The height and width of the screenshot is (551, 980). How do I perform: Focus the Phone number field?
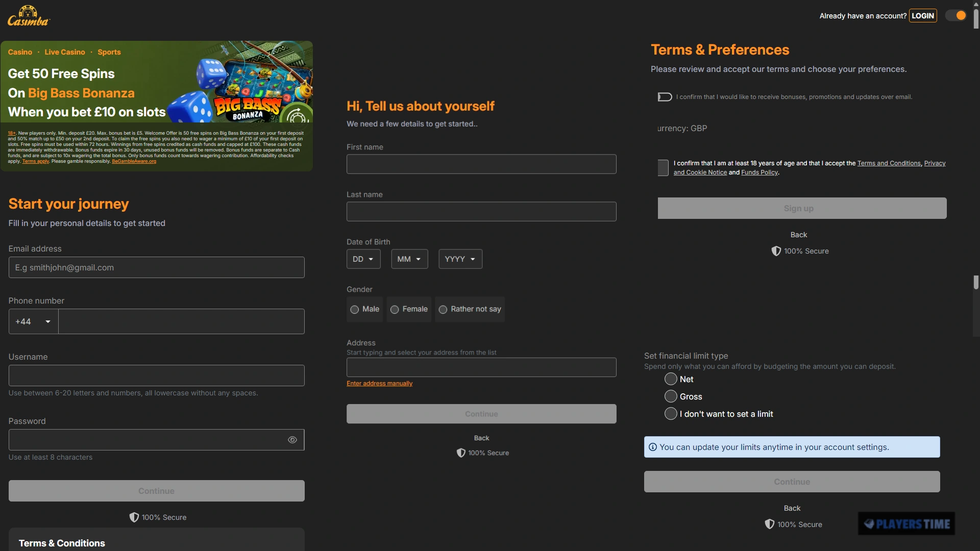click(181, 321)
